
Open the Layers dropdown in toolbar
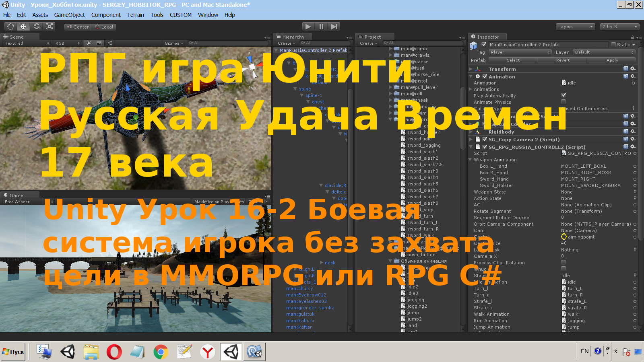click(x=575, y=27)
